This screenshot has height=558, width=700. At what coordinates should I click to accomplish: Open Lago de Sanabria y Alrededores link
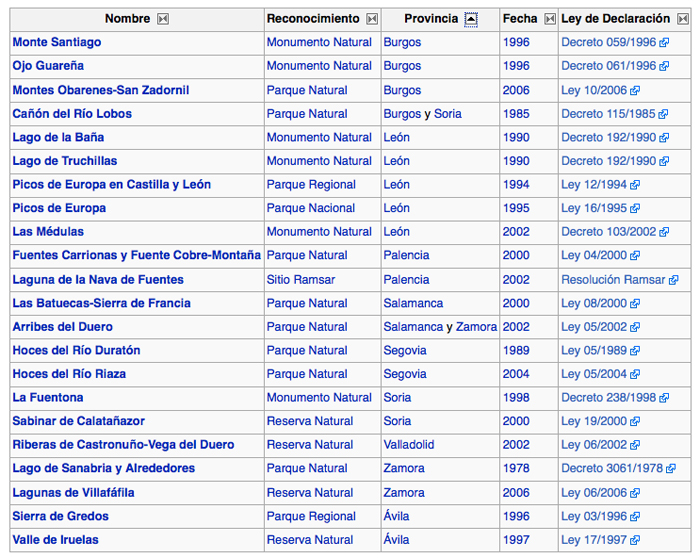(104, 468)
